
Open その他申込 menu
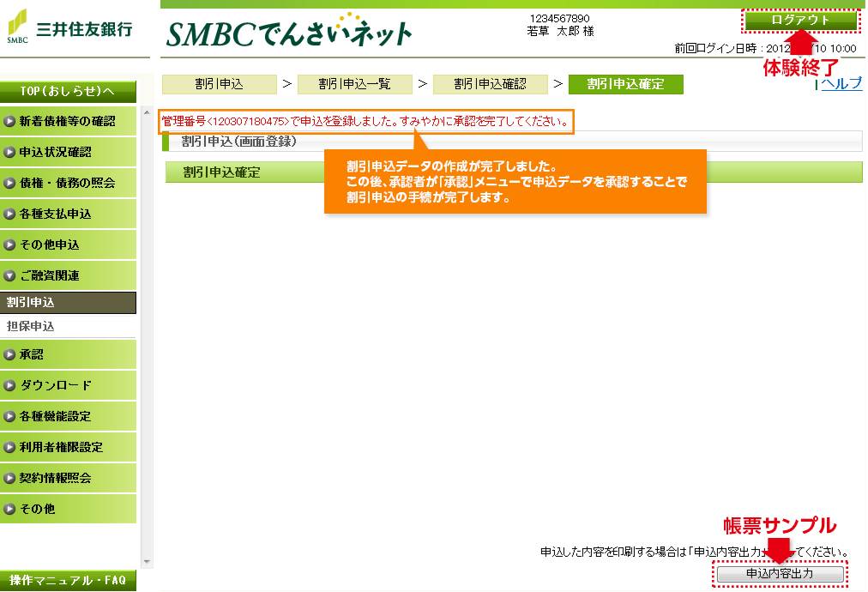pyautogui.click(x=68, y=245)
